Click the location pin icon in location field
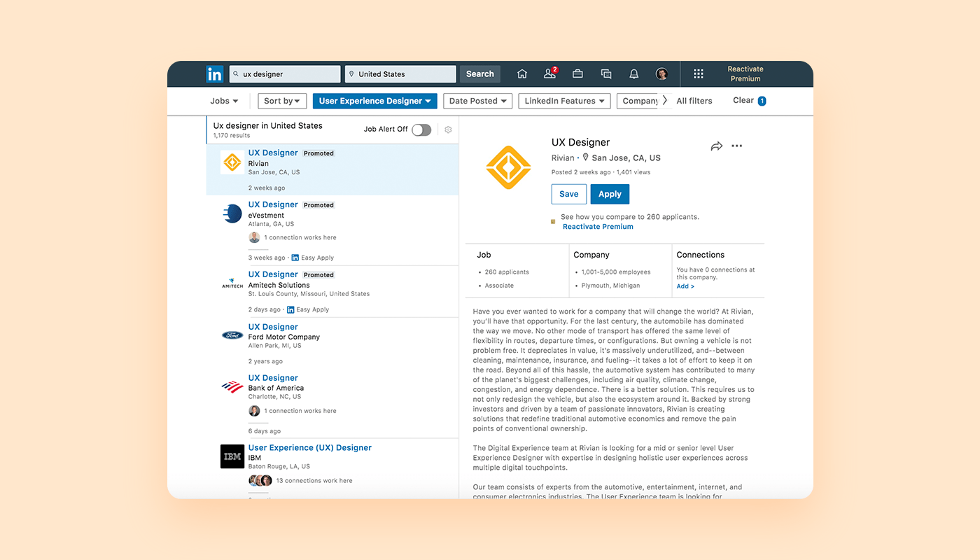Image resolution: width=980 pixels, height=560 pixels. coord(352,74)
